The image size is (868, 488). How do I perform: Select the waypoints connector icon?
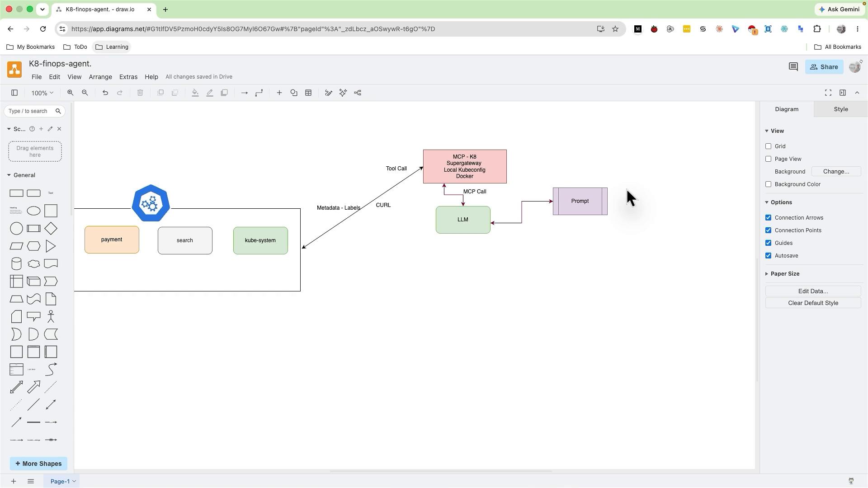click(x=259, y=93)
